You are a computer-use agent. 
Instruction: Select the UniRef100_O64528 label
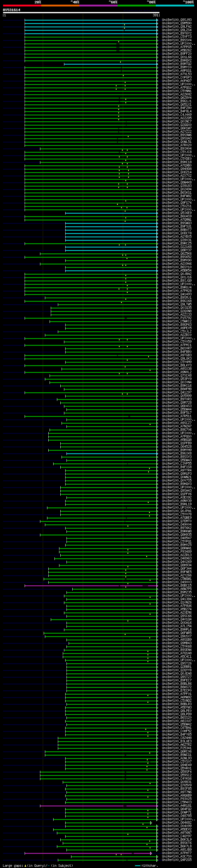pyautogui.click(x=177, y=446)
